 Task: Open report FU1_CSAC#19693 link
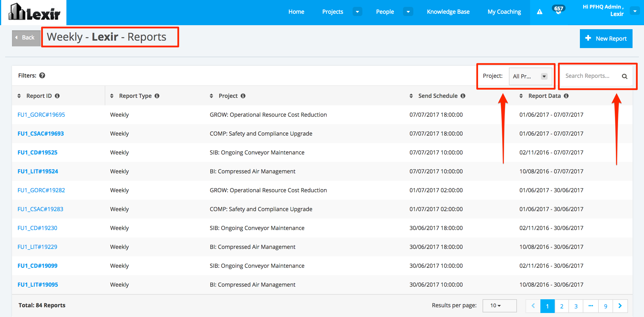tap(41, 134)
